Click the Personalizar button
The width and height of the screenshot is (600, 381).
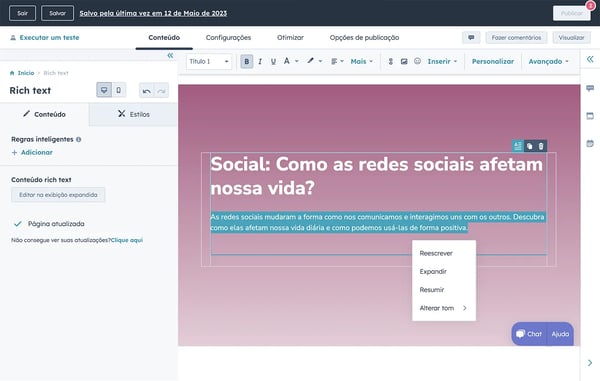pyautogui.click(x=492, y=61)
